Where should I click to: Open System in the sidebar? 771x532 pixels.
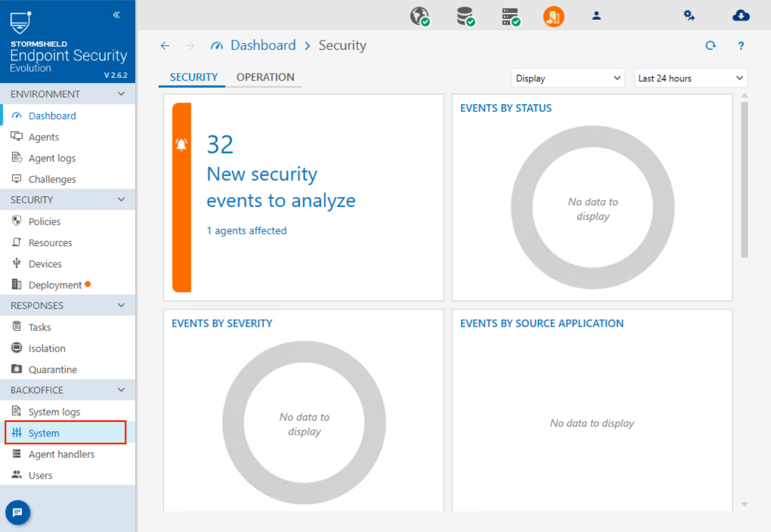[44, 433]
